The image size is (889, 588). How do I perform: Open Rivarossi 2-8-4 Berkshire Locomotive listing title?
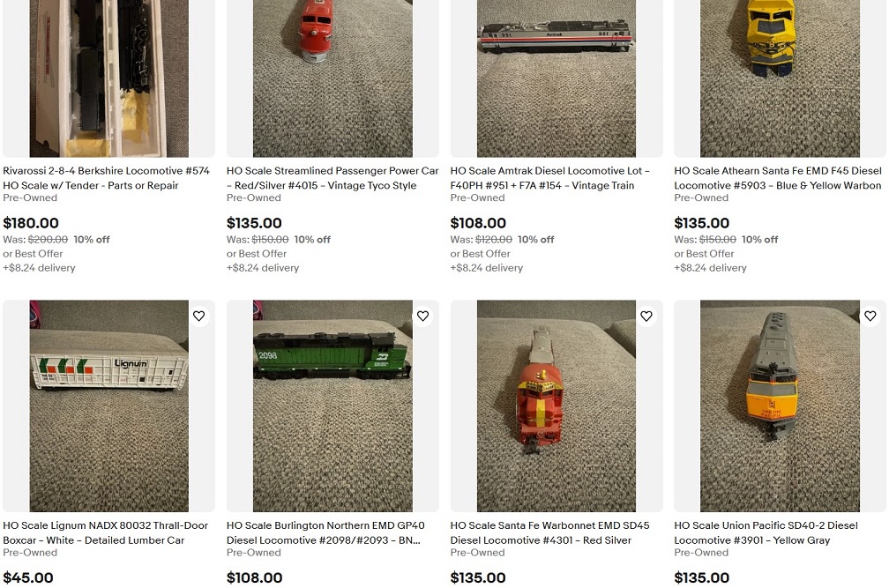click(107, 178)
